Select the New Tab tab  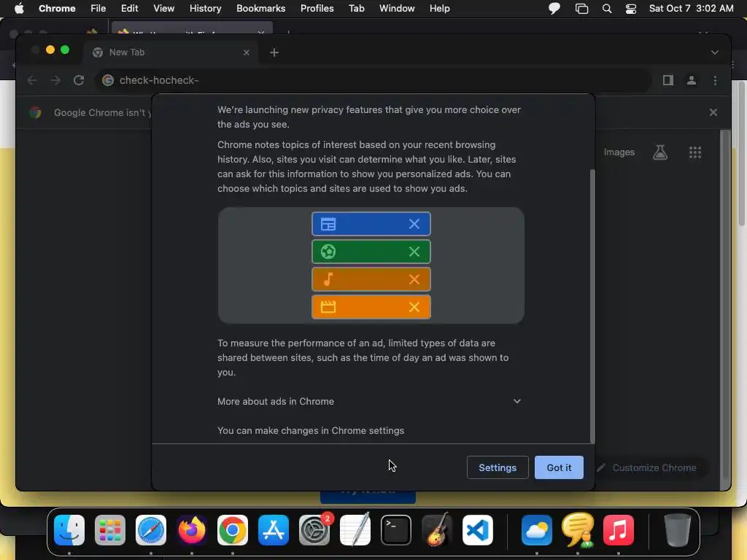[x=171, y=52]
